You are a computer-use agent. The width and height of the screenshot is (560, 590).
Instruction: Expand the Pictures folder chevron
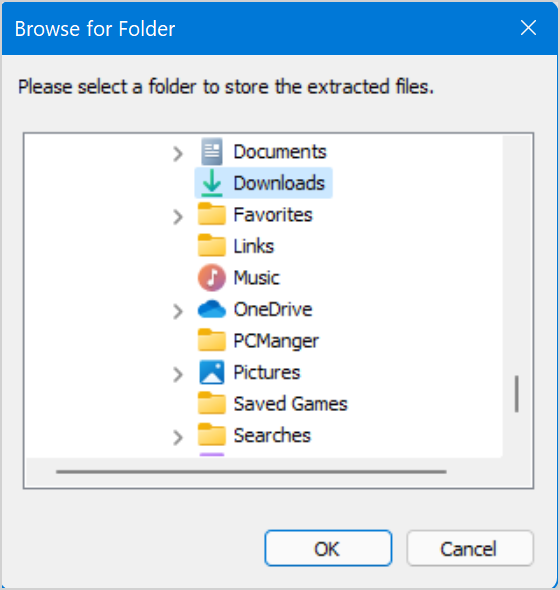(x=178, y=374)
